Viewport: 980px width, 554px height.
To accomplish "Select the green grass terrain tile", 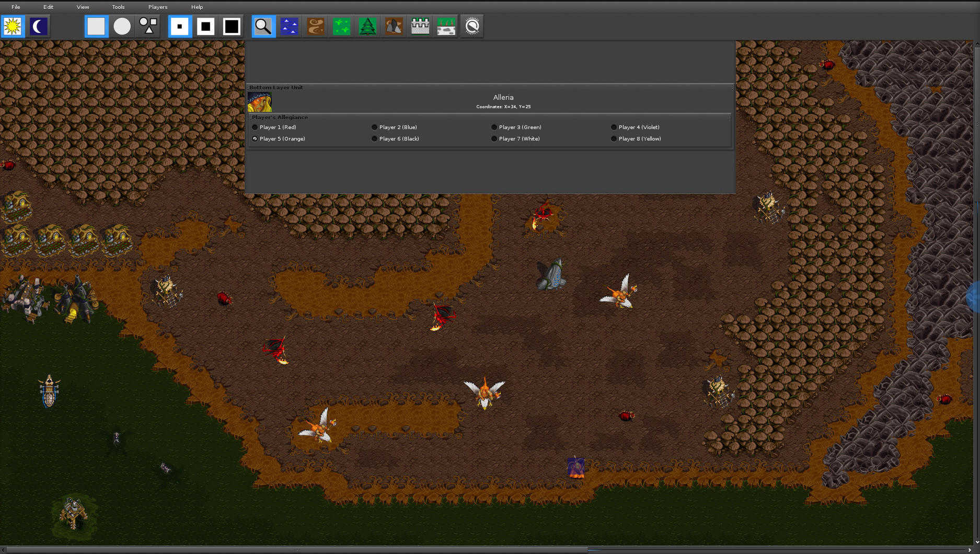I will click(342, 26).
